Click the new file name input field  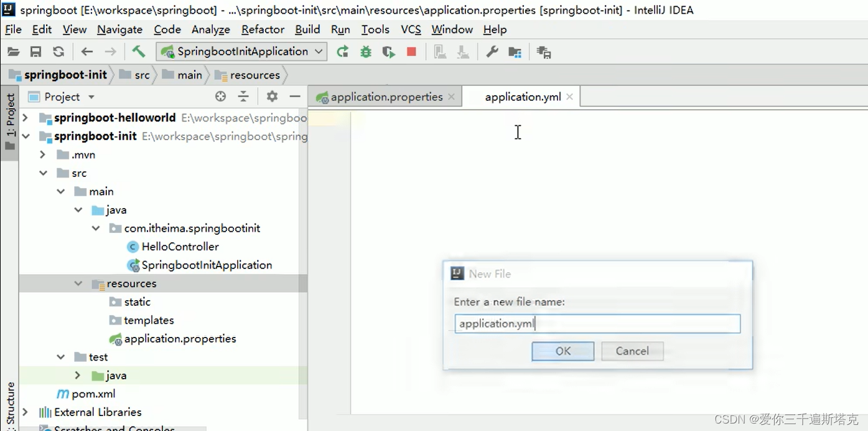coord(597,323)
